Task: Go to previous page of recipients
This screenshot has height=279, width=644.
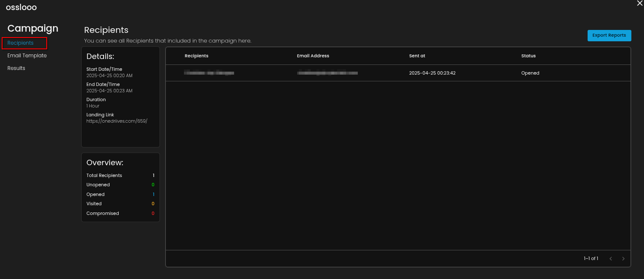Action: point(611,258)
